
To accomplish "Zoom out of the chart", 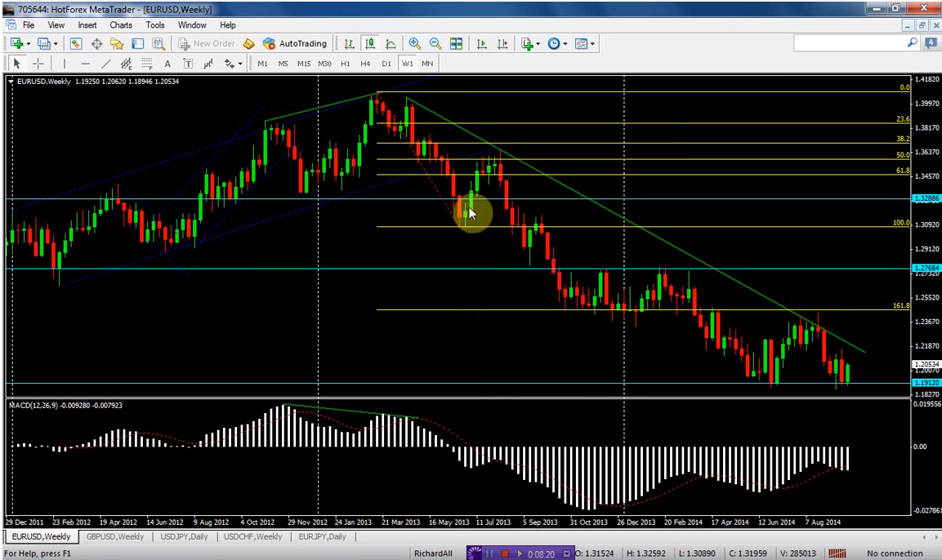I will [435, 43].
